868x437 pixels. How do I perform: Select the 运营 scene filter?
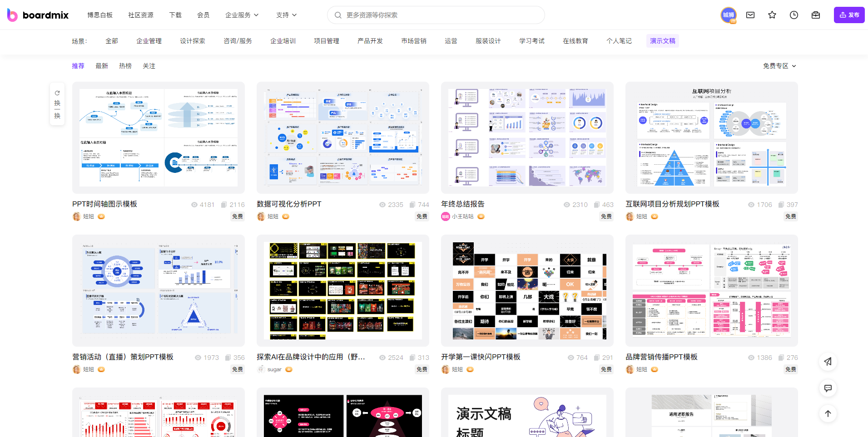[x=451, y=41]
